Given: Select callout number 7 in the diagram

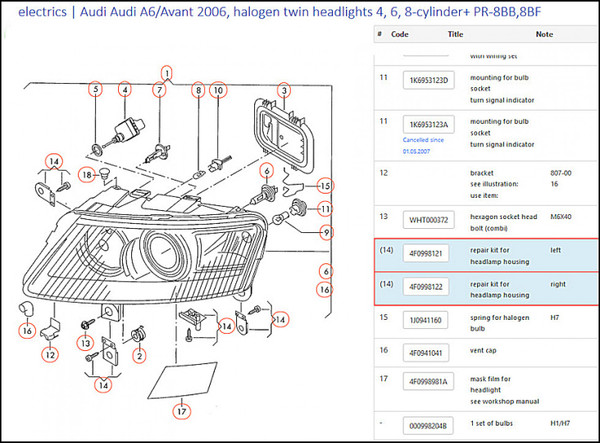Looking at the screenshot, I should [x=158, y=90].
